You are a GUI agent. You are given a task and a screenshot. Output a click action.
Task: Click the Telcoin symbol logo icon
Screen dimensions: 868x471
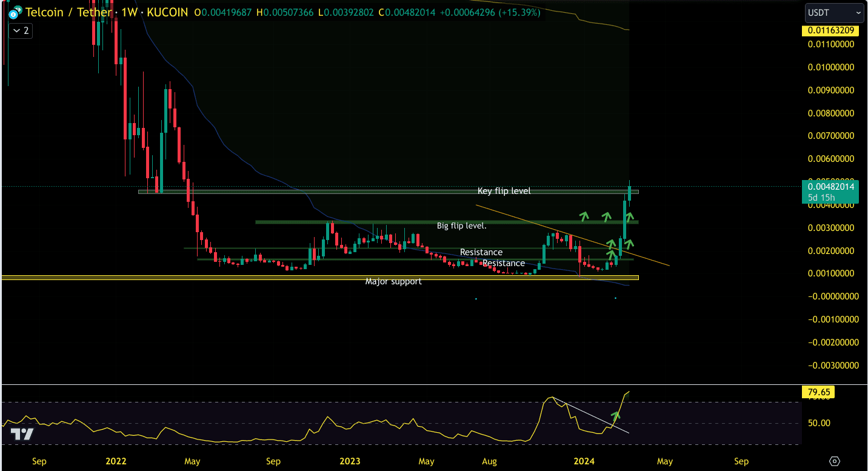pyautogui.click(x=15, y=12)
